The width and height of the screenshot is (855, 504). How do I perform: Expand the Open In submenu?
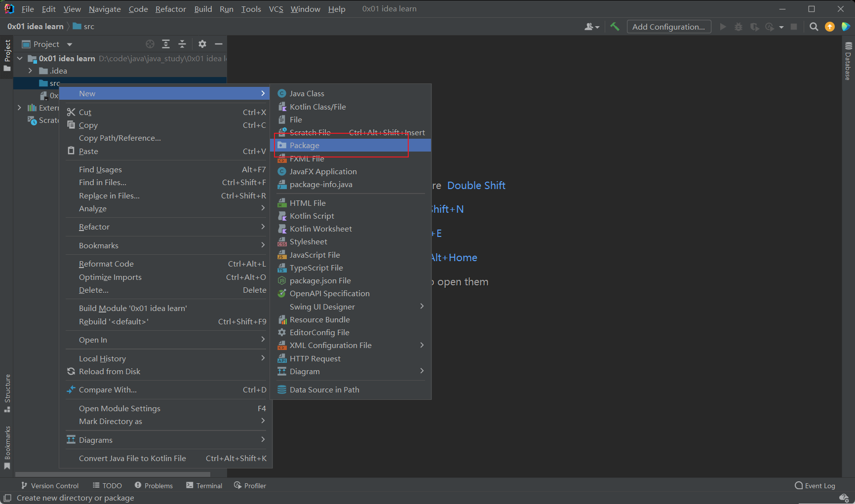click(166, 340)
